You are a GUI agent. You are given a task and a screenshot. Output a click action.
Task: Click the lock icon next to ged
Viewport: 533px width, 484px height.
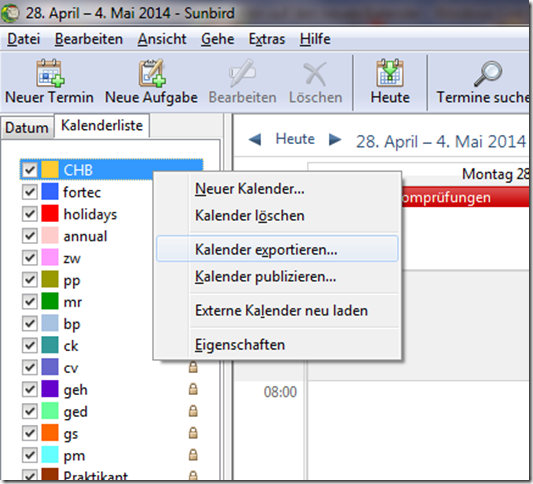point(193,411)
